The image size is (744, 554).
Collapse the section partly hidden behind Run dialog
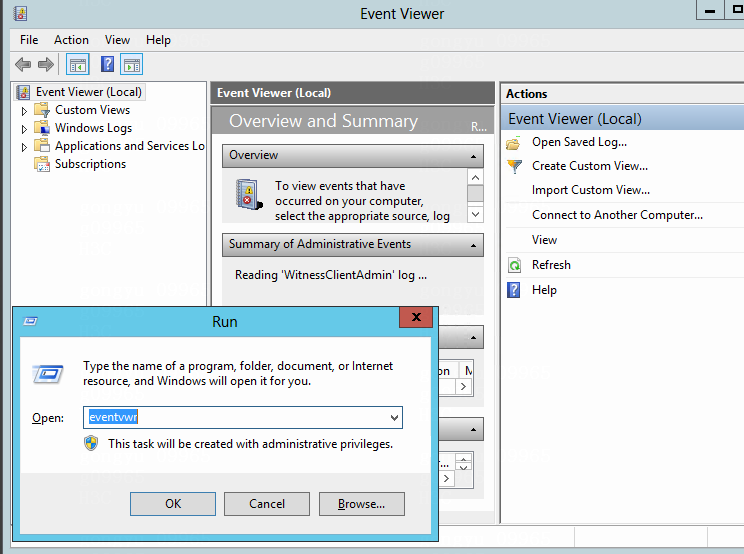(x=473, y=337)
